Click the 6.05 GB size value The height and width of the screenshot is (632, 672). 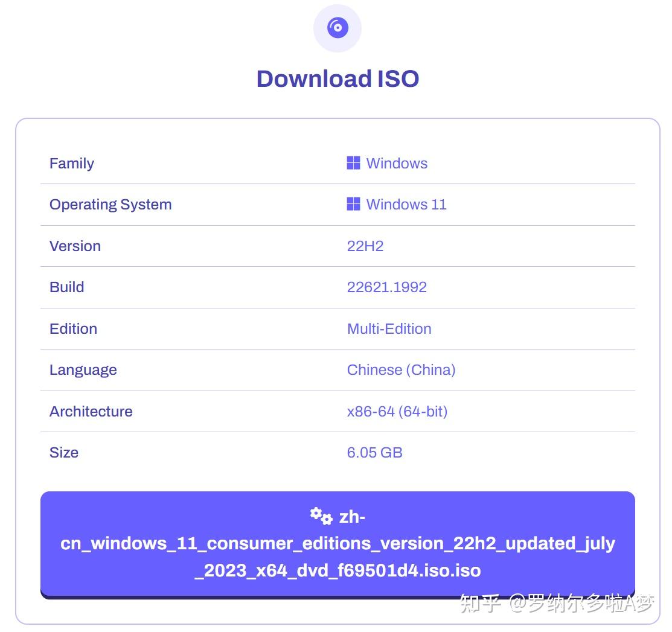(374, 452)
